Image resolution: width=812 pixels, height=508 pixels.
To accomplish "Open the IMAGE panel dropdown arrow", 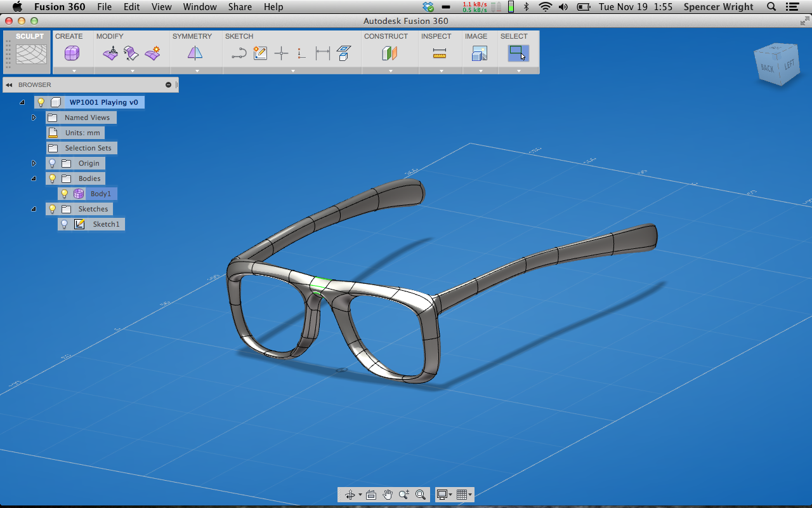I will click(x=480, y=70).
